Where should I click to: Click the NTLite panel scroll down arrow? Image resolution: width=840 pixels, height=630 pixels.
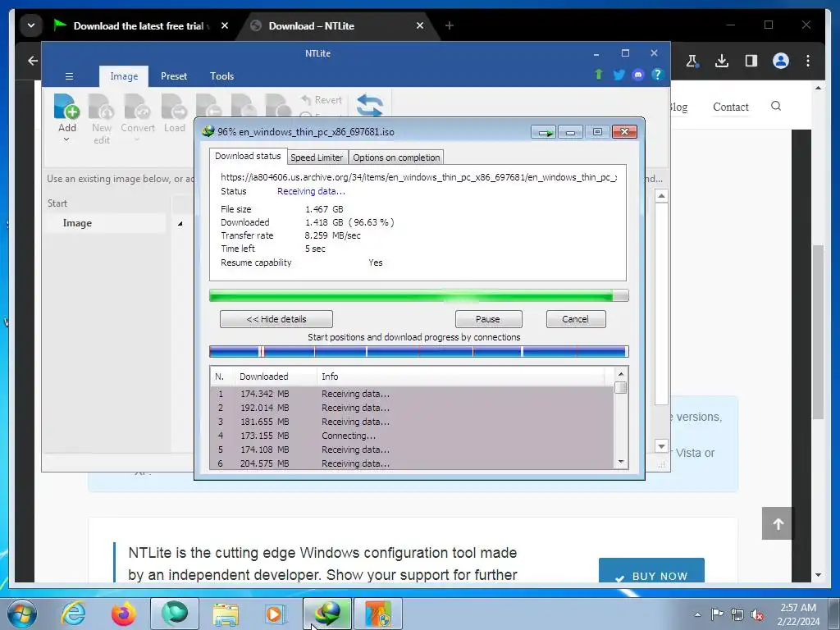click(662, 445)
